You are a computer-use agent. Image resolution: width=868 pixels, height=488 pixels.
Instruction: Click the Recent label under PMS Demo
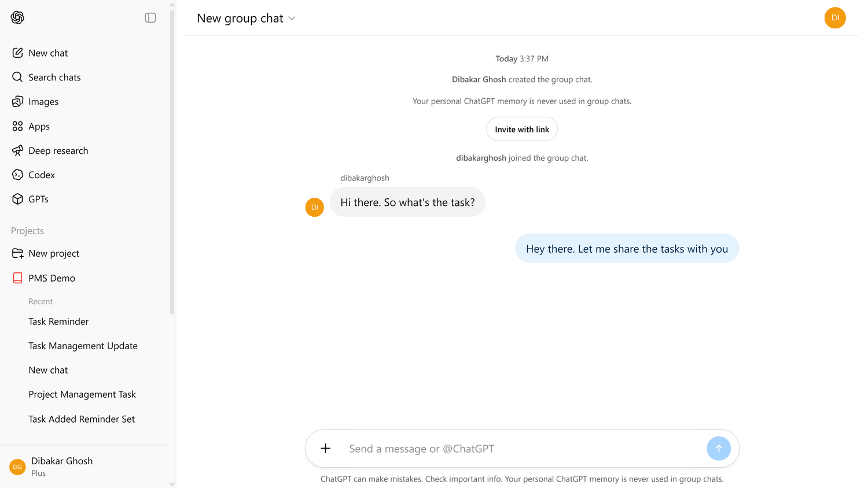41,301
